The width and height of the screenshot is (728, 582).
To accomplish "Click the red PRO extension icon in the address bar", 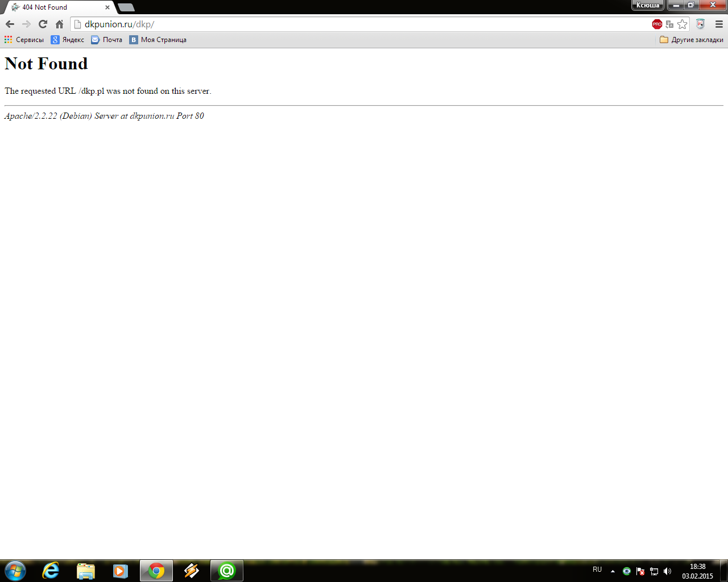I will point(657,24).
